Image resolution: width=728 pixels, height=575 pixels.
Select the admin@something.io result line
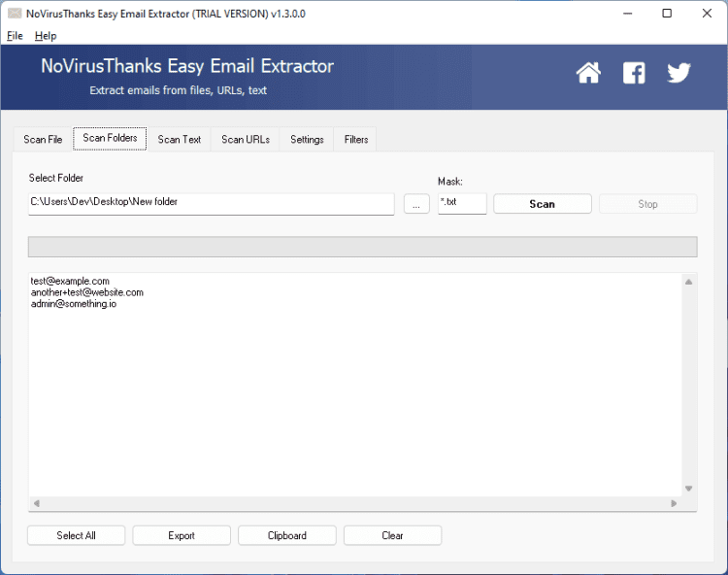(x=74, y=304)
